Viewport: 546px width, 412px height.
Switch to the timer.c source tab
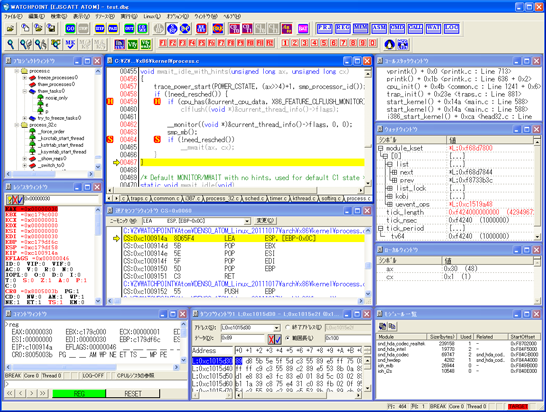pos(278,199)
